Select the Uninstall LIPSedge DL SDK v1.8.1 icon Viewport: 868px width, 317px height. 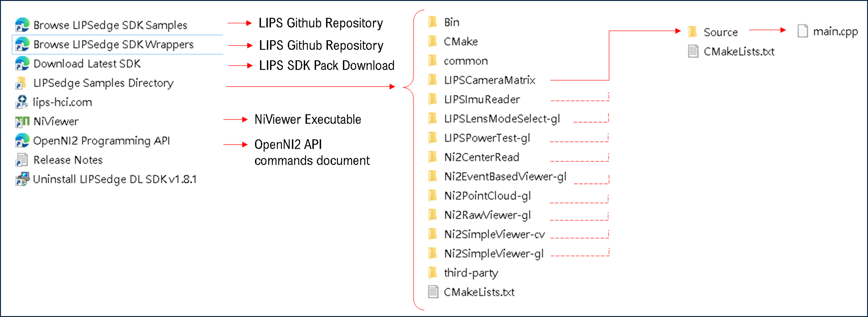(x=20, y=179)
